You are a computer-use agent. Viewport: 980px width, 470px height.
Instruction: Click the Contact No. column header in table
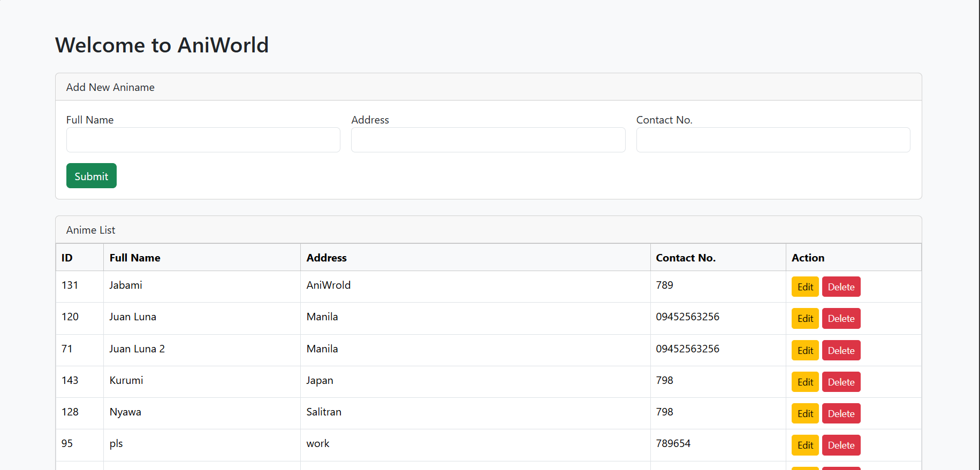tap(685, 258)
